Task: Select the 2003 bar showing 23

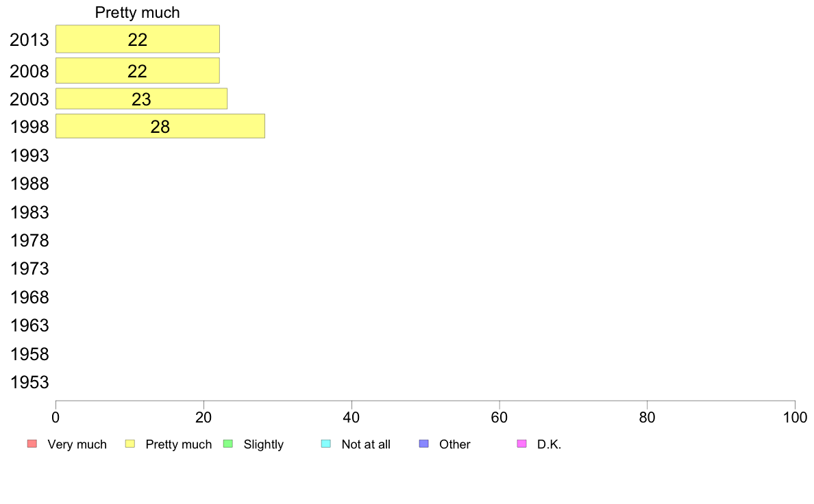Action: [x=141, y=99]
